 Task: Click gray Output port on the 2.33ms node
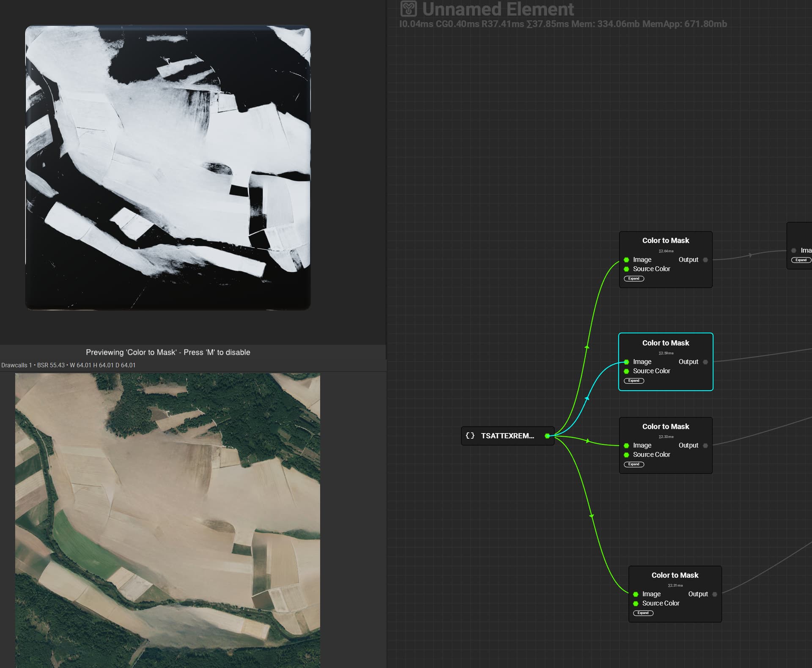[x=705, y=446]
